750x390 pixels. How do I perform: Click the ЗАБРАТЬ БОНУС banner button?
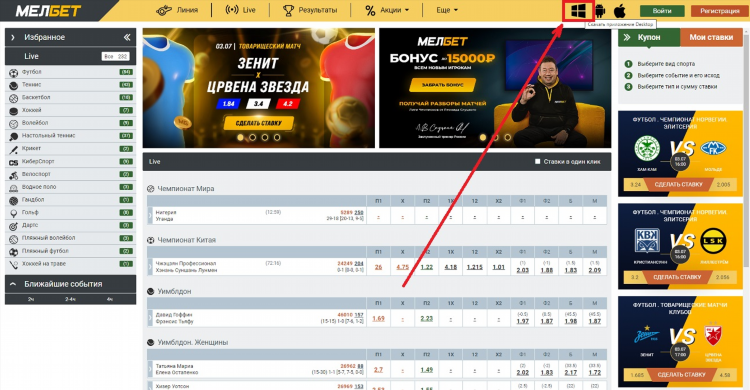coord(442,85)
